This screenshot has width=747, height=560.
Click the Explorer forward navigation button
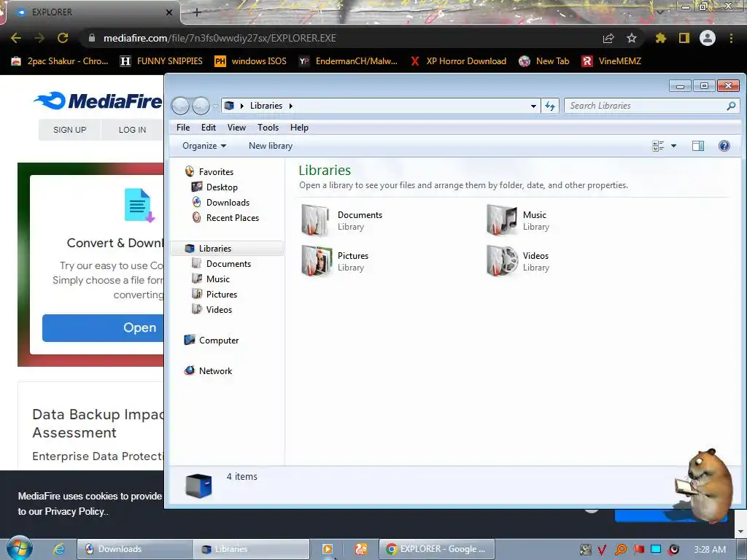point(201,106)
